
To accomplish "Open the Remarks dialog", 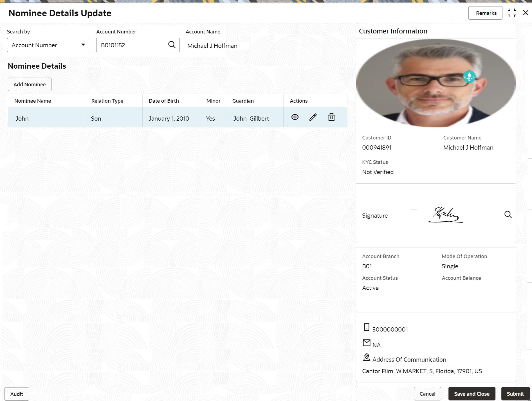I will (x=486, y=13).
